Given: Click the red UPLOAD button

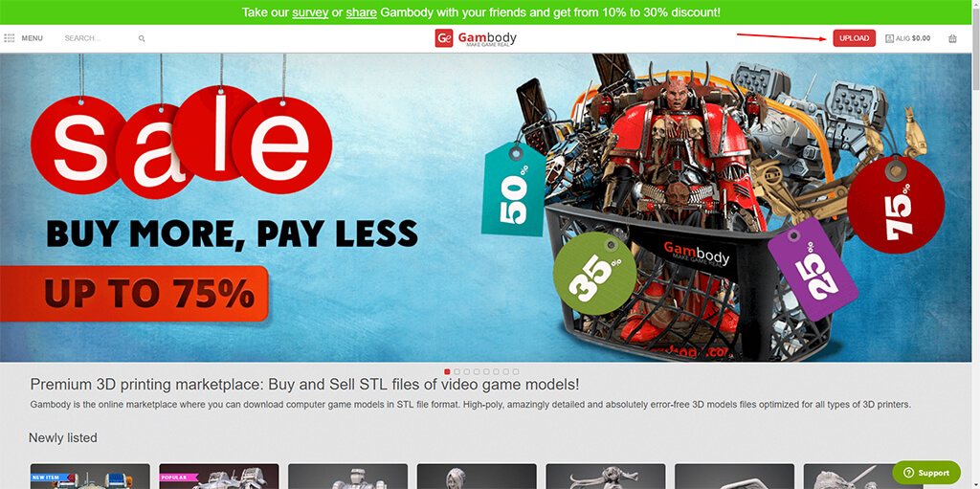Looking at the screenshot, I should pyautogui.click(x=854, y=38).
